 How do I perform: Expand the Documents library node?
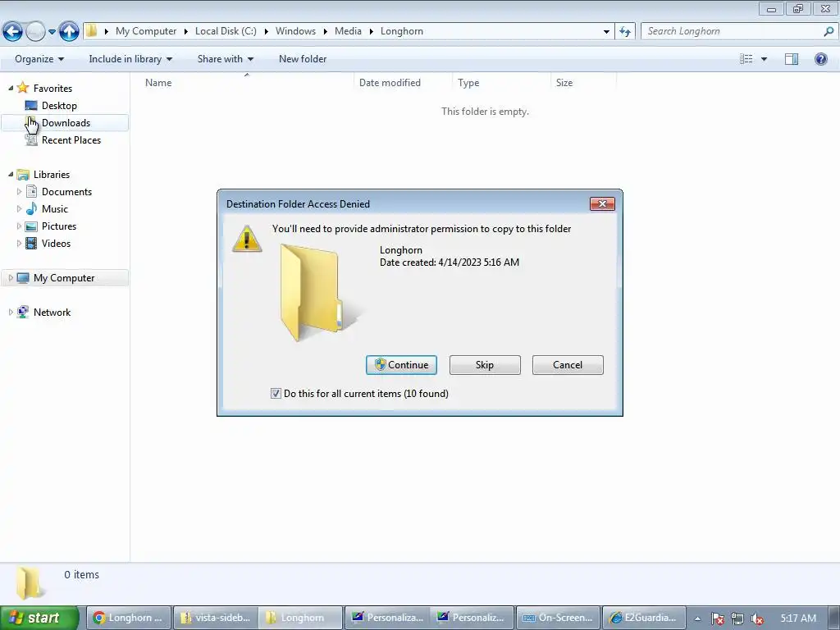pyautogui.click(x=20, y=191)
